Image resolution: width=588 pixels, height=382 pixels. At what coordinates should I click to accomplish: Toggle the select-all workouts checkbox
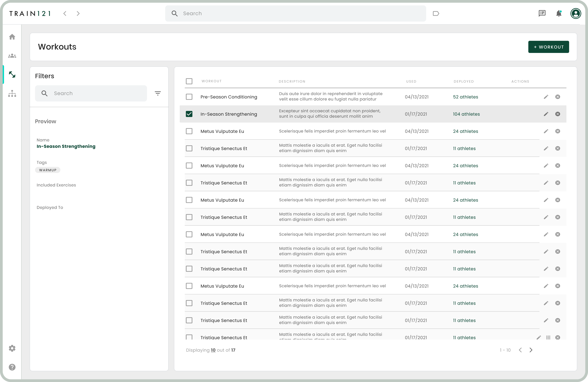tap(189, 81)
